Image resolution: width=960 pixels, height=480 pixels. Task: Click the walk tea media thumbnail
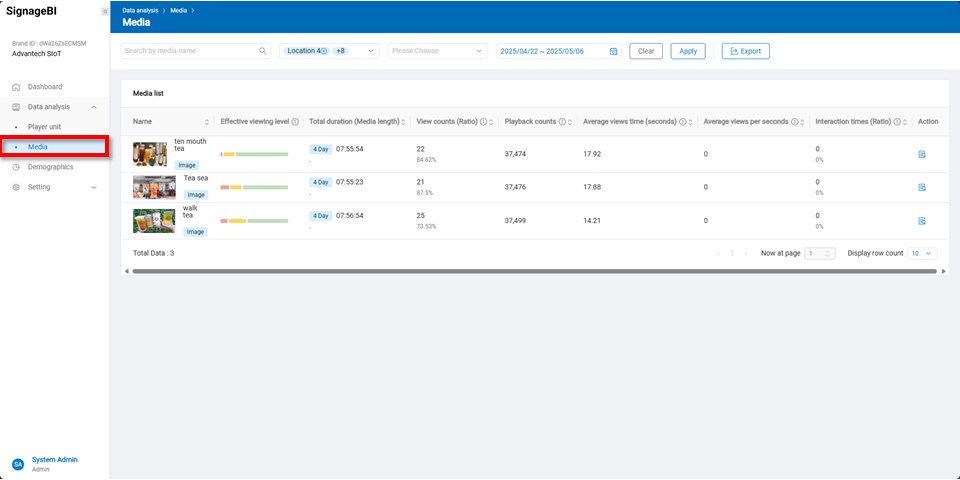[154, 220]
